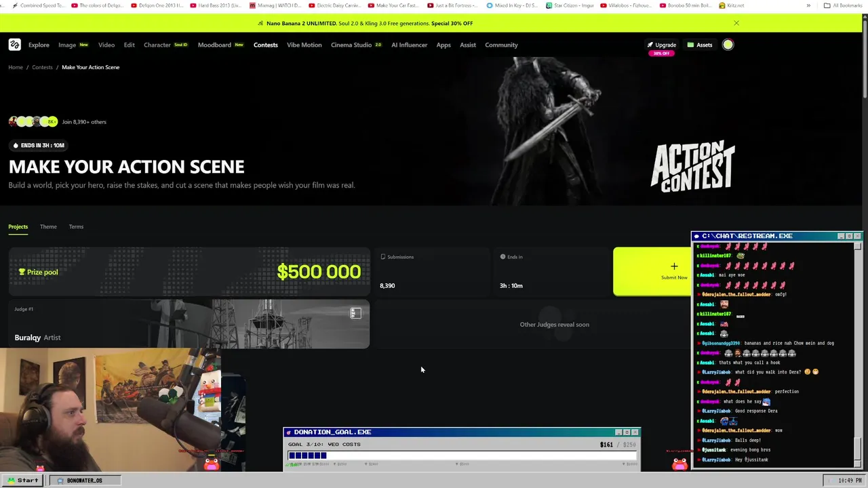Open the Video menu

point(106,45)
